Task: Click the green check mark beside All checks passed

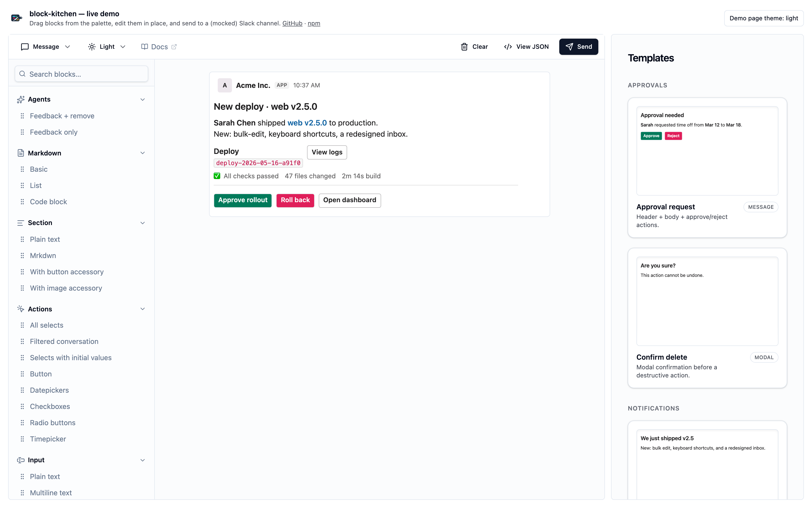Action: (x=217, y=176)
